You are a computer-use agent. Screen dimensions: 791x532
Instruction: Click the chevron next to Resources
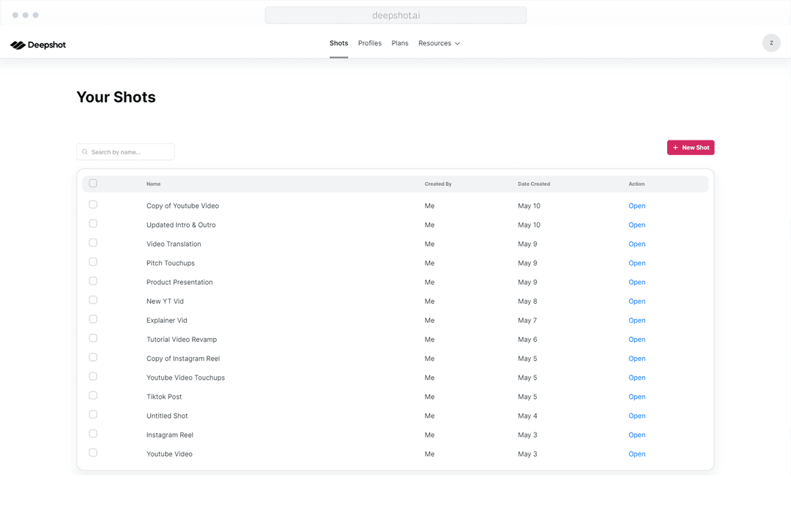tap(458, 44)
